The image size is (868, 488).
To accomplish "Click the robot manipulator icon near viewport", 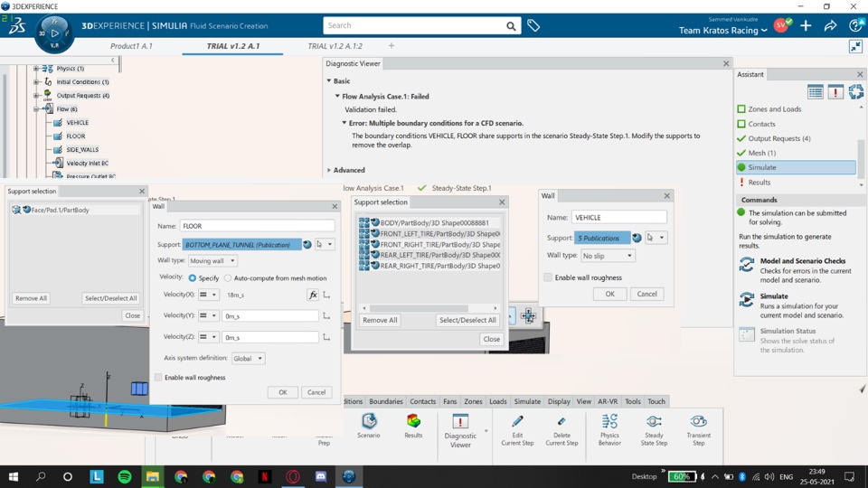I will 528,316.
